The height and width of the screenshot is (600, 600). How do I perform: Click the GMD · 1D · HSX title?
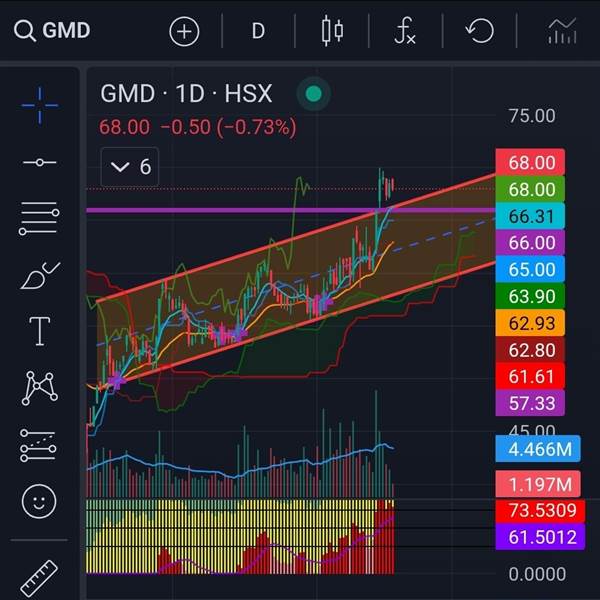[x=186, y=93]
